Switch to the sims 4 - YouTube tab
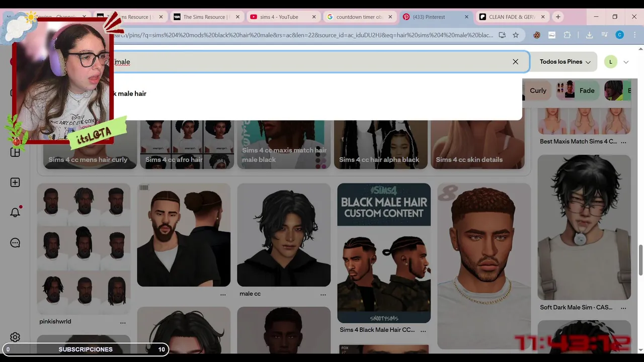This screenshot has width=644, height=362. point(279,17)
